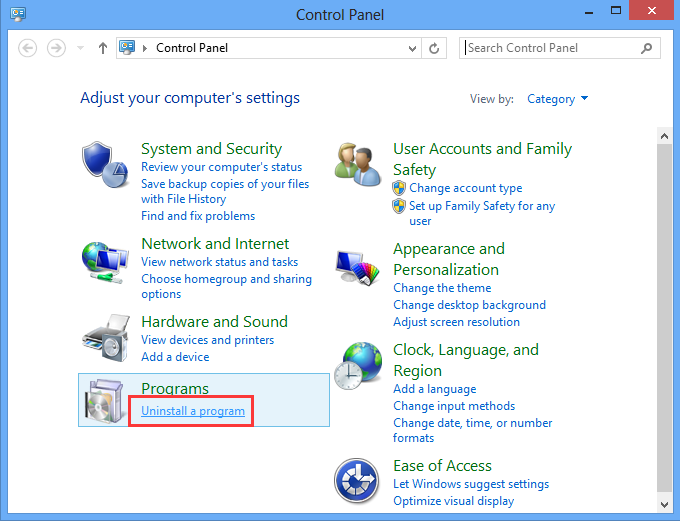Open the Network and Internet globe icon
Screen dimensions: 680x521
click(105, 263)
